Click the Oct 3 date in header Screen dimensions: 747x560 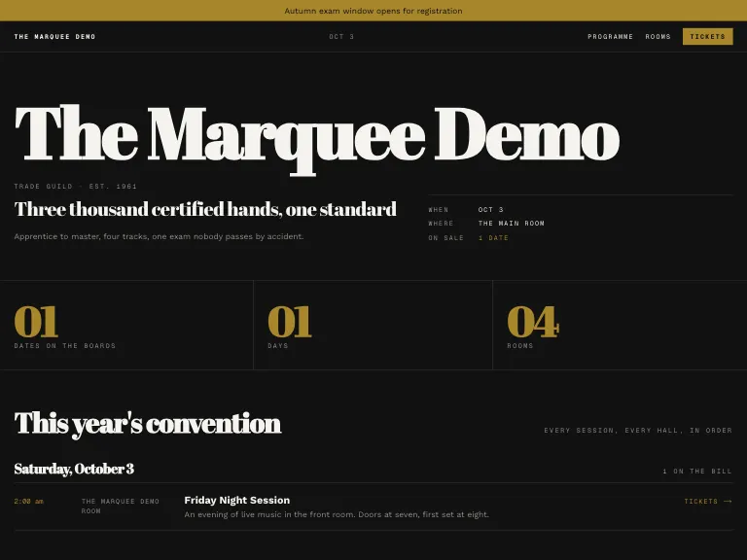341,37
